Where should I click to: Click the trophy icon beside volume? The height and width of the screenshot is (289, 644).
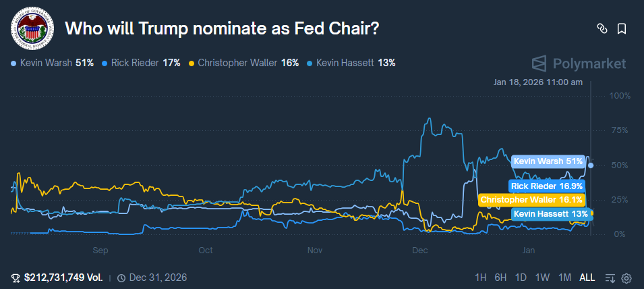16,278
